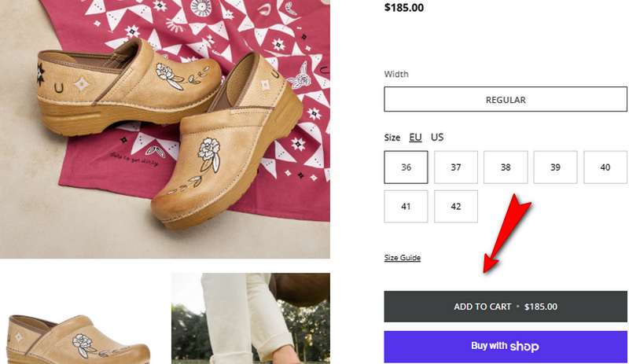Open the Size Guide link
The image size is (629, 364).
tap(403, 258)
